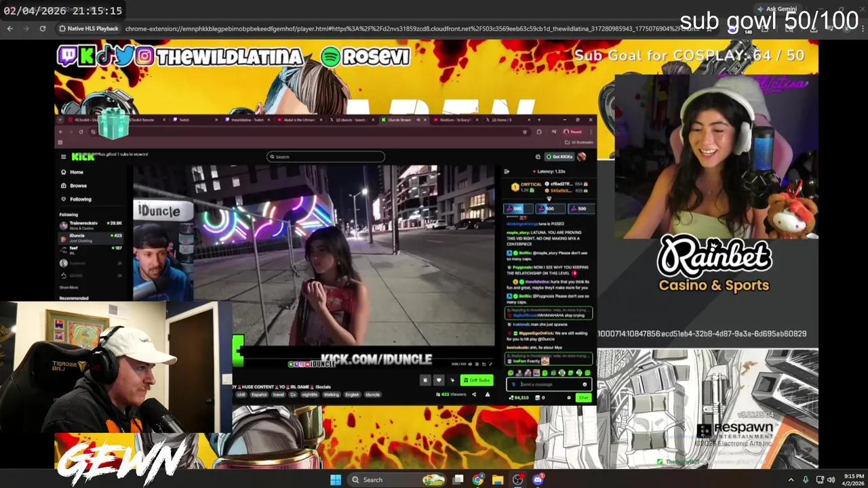
Task: Expand hidden system tray icons chevron
Action: (791, 480)
